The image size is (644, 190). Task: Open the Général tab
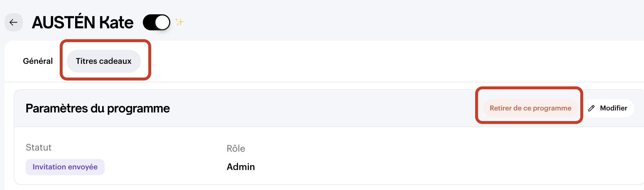[x=38, y=61]
